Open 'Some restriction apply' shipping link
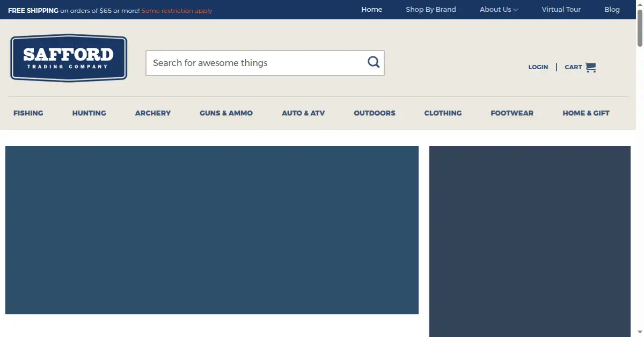The width and height of the screenshot is (644, 337). tap(177, 11)
